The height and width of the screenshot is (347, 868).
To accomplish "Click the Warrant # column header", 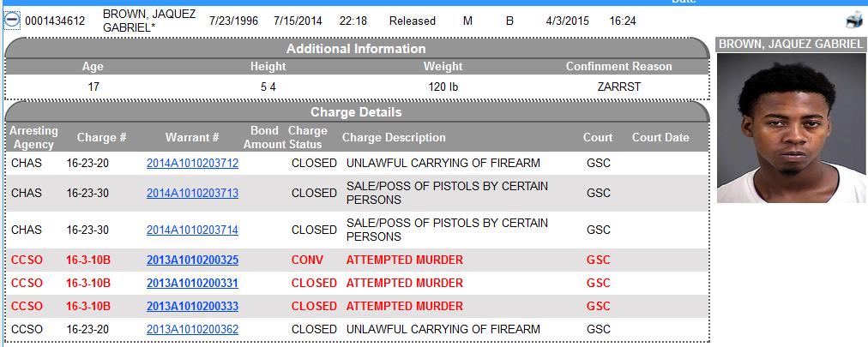I will [192, 137].
